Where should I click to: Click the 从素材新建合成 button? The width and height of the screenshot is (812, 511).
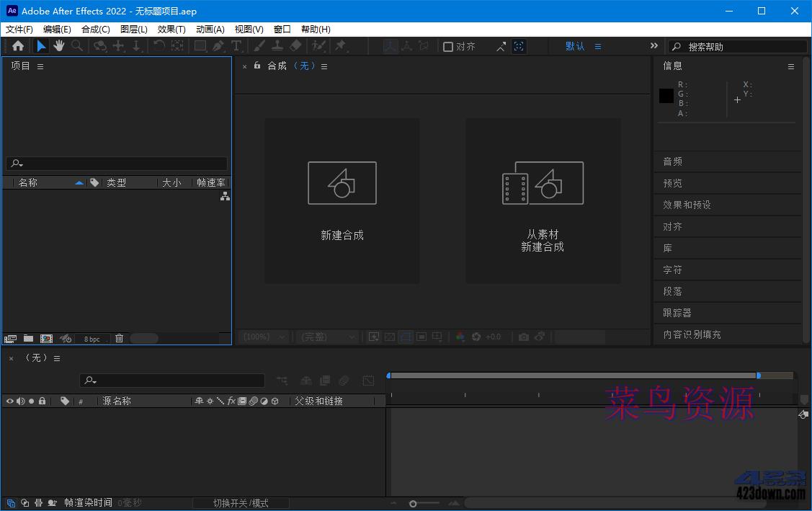tap(542, 200)
